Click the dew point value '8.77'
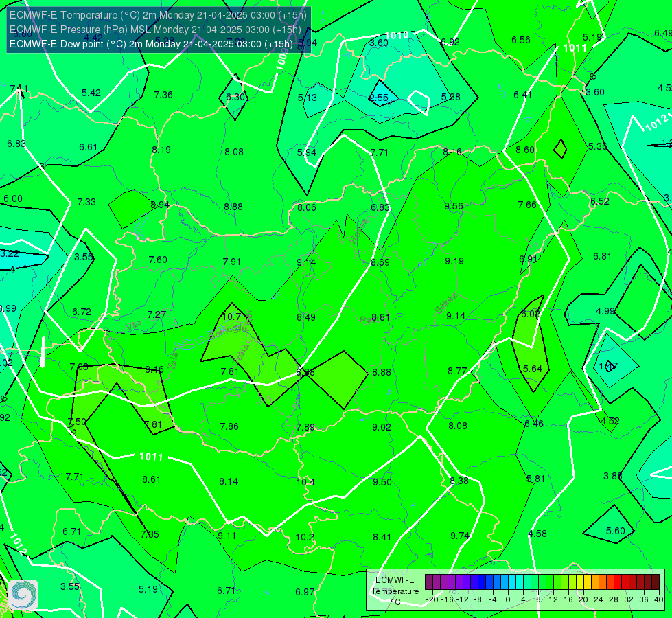The width and height of the screenshot is (672, 618). click(457, 371)
